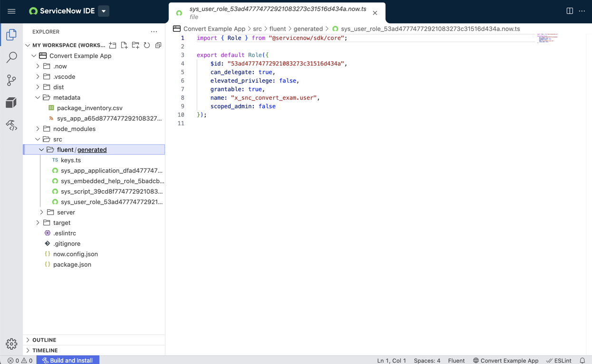Open errors and warnings count in status bar
The width and height of the screenshot is (592, 364).
(x=20, y=360)
